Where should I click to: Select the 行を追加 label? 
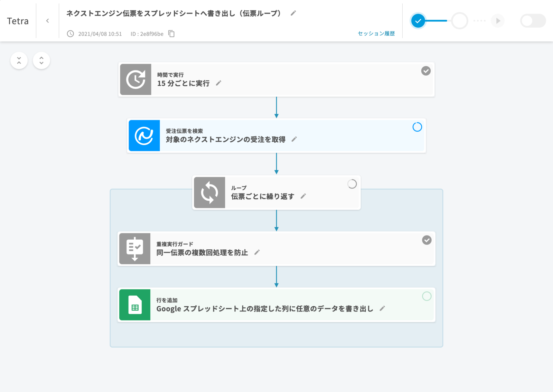pos(167,300)
